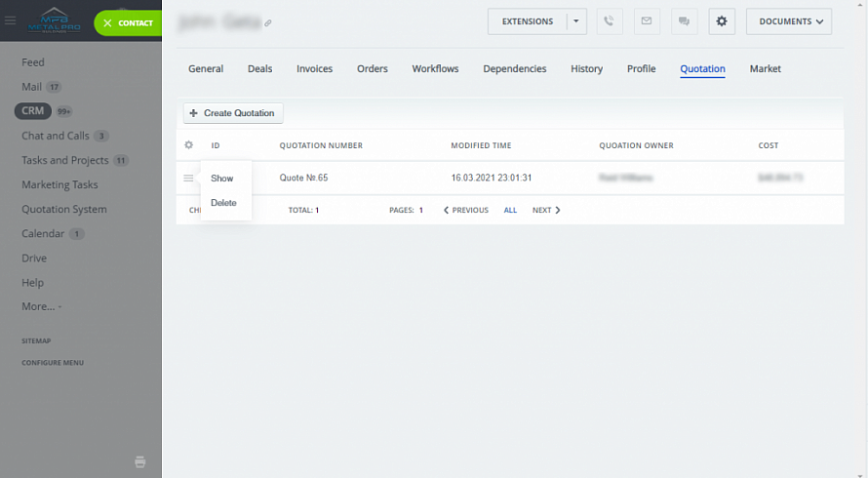Toggle the left sidebar hamburger menu
The width and height of the screenshot is (868, 478).
(11, 21)
